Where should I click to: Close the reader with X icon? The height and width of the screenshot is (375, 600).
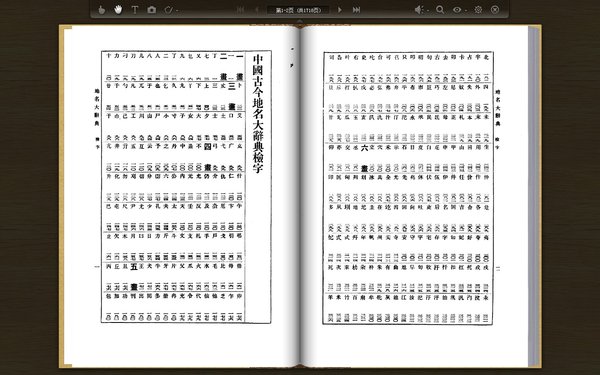click(495, 10)
